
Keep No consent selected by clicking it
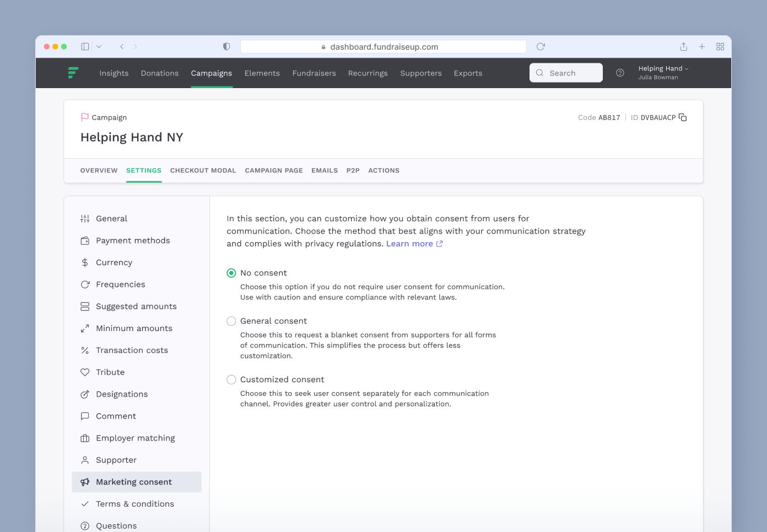pyautogui.click(x=231, y=273)
